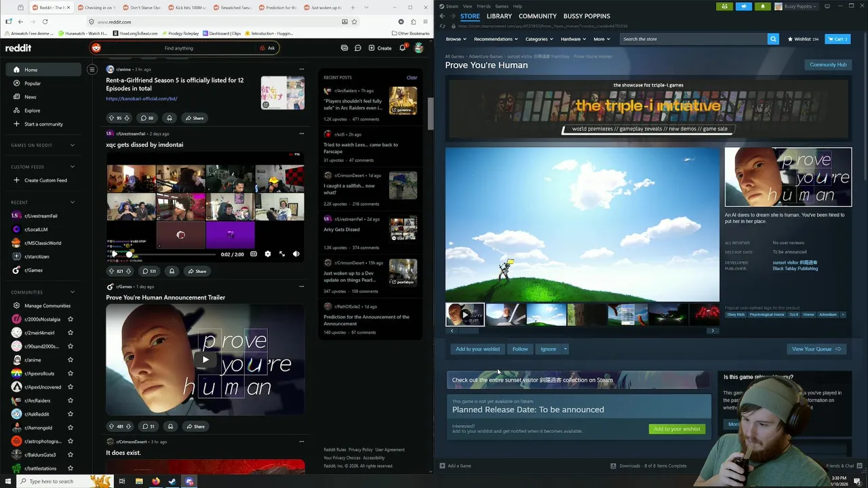The width and height of the screenshot is (868, 488).
Task: Open browser extensions puzzle icon
Action: click(412, 22)
